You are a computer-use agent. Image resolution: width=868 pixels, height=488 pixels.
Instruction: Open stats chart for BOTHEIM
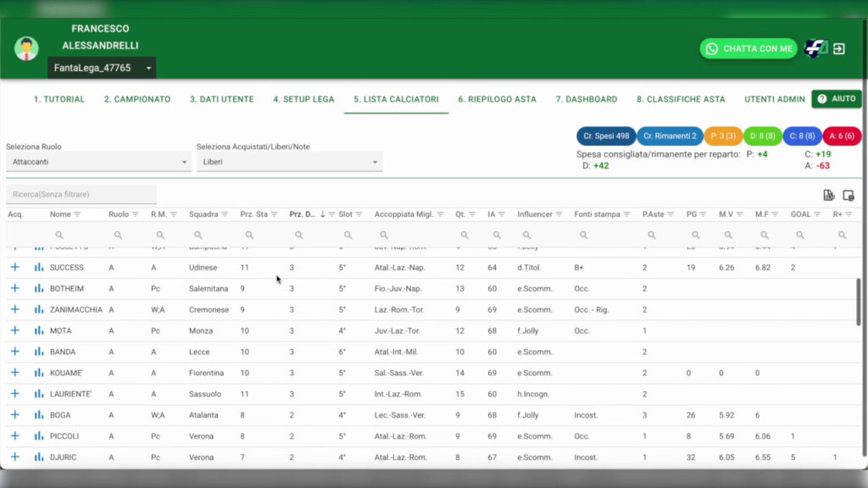coord(39,288)
